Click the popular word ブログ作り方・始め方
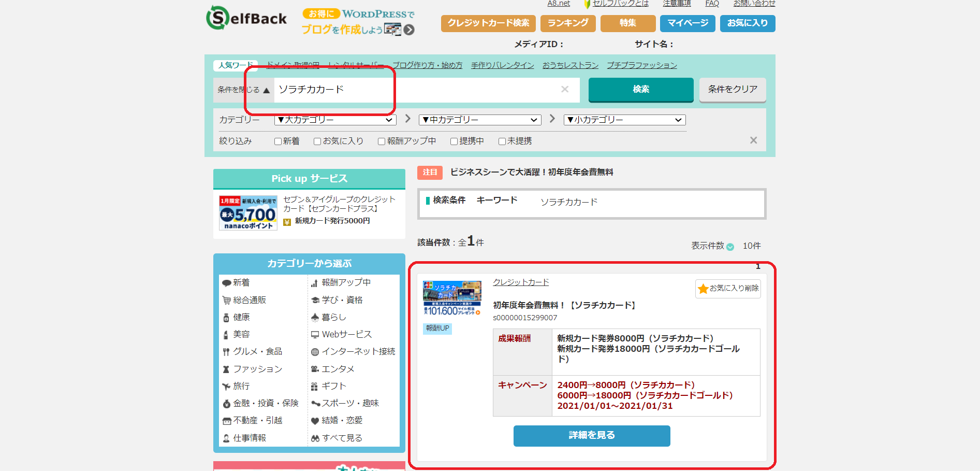The image size is (980, 471). point(427,65)
